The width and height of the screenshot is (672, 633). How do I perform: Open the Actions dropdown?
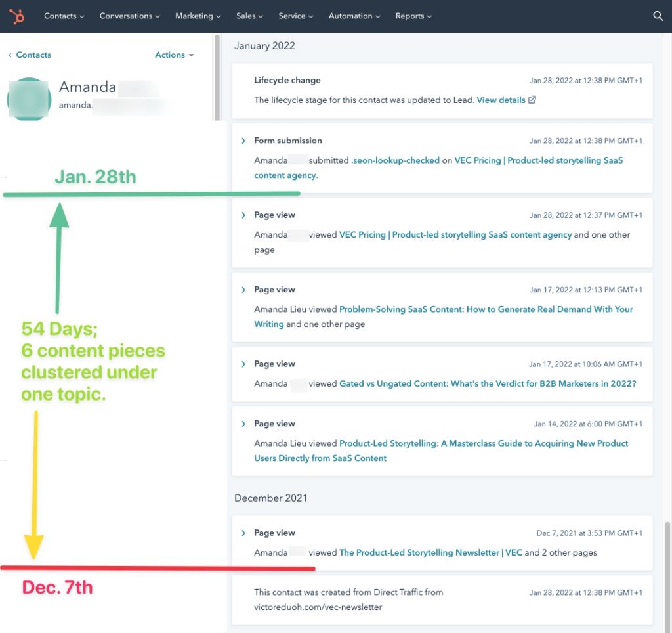point(175,55)
